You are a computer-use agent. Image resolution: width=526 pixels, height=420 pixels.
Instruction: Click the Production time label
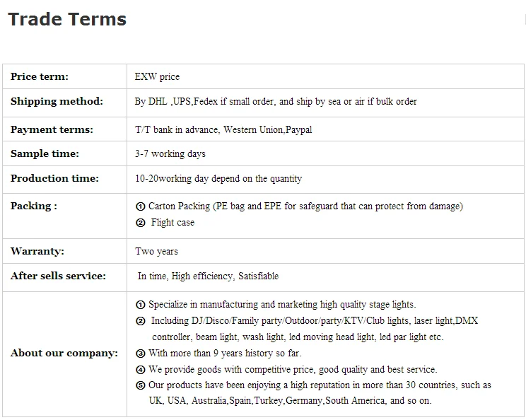[x=54, y=178]
